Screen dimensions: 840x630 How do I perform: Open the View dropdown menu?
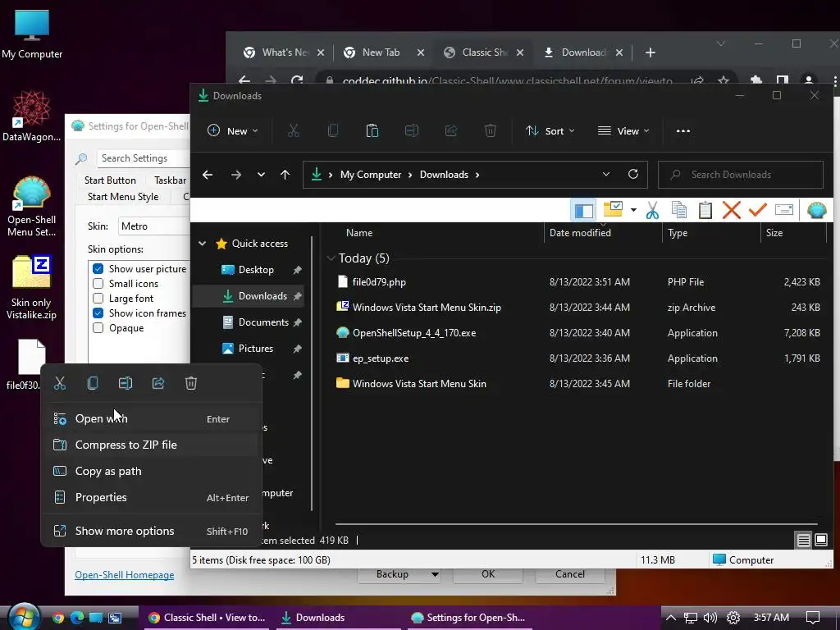coord(623,130)
